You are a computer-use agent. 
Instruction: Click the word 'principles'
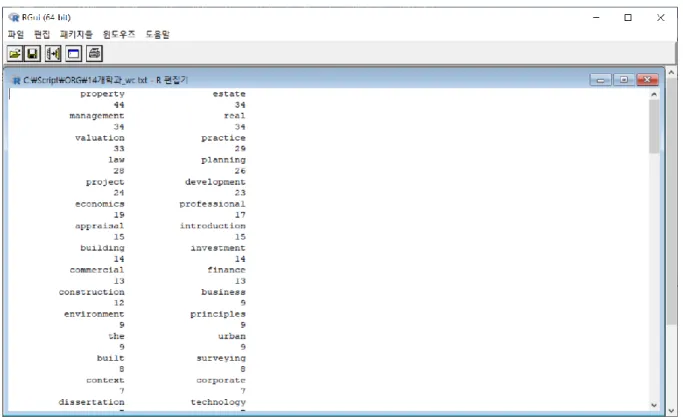(218, 314)
